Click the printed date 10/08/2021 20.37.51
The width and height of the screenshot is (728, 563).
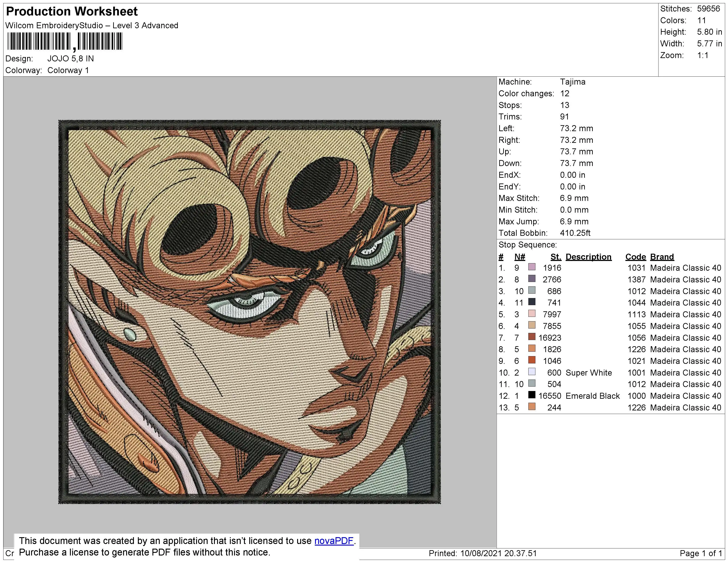coord(499,554)
